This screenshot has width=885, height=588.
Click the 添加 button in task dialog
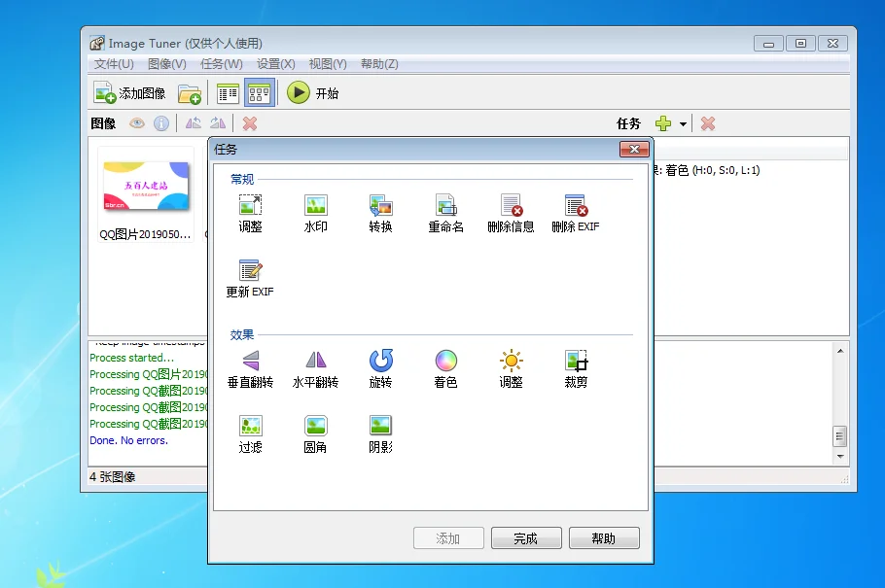coord(448,538)
